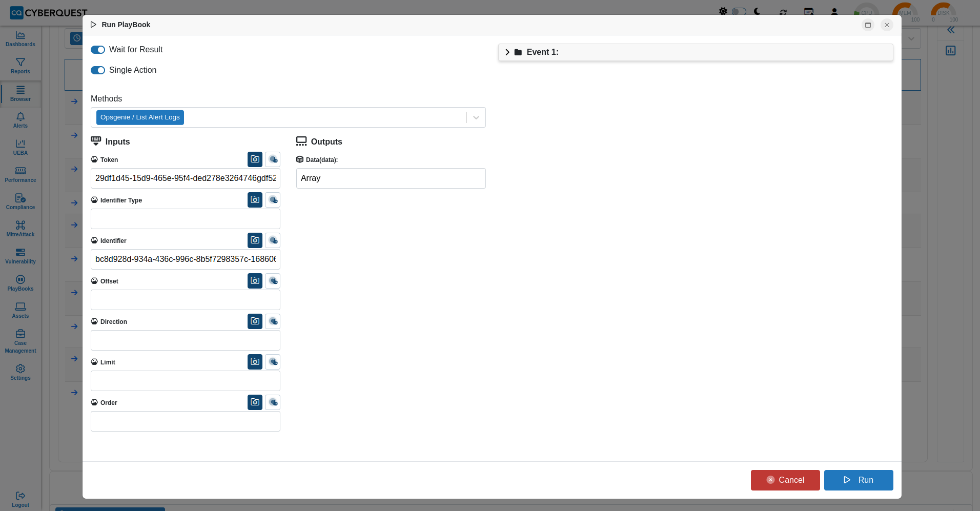The image size is (980, 511).
Task: Click the Identifier data-link icon button
Action: pyautogui.click(x=273, y=240)
